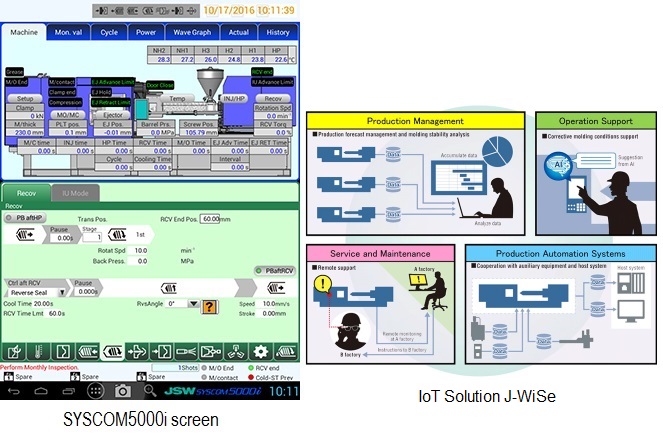Click first Spare icon at bottom left
The image size is (663, 438).
pyautogui.click(x=8, y=376)
